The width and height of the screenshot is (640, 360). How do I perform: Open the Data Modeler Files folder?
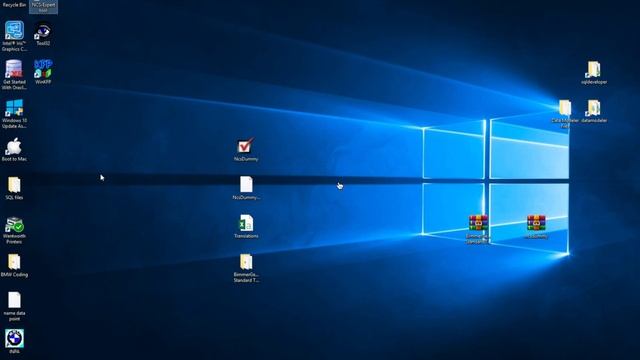click(x=565, y=113)
